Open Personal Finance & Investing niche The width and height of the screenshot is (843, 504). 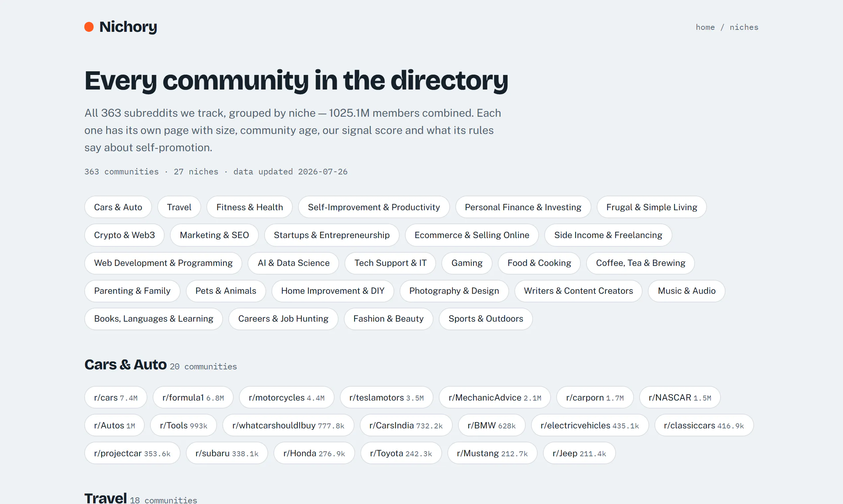tap(523, 207)
